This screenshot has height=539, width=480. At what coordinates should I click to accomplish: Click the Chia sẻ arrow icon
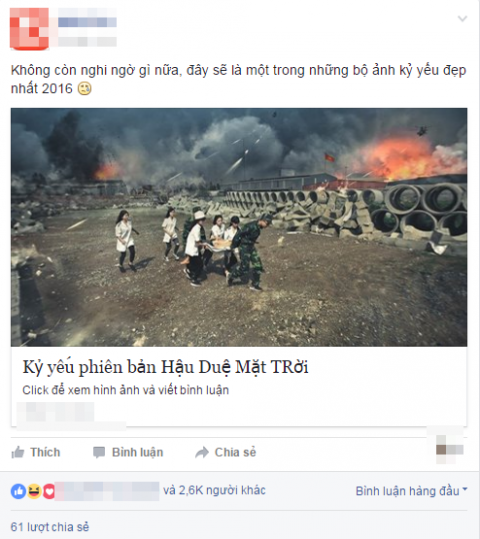202,452
